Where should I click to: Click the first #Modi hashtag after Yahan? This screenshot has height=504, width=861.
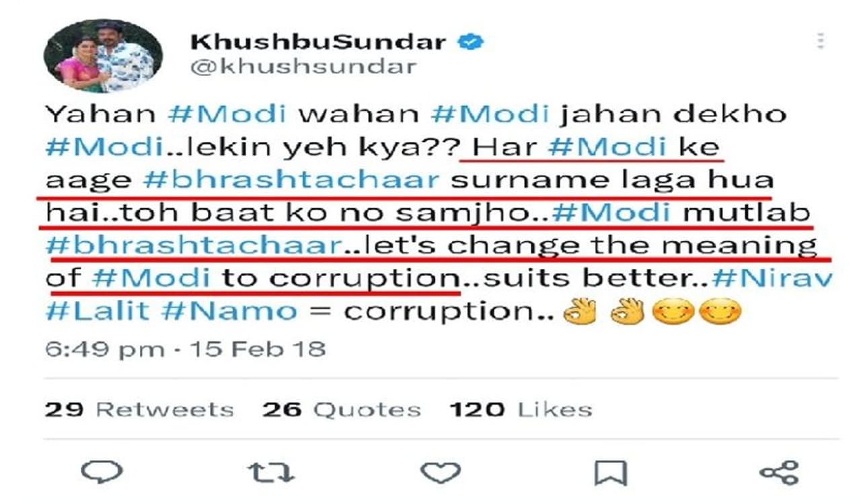(x=227, y=114)
